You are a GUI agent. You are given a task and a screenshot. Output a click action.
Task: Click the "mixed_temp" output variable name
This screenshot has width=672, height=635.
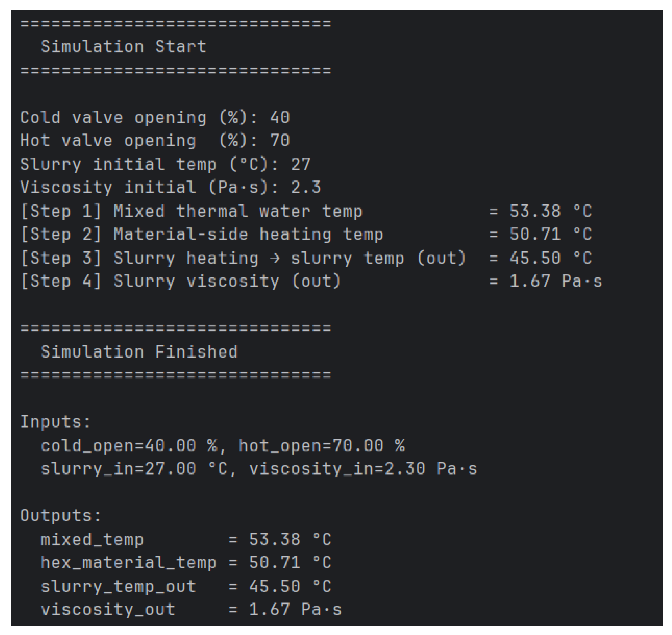tap(92, 540)
